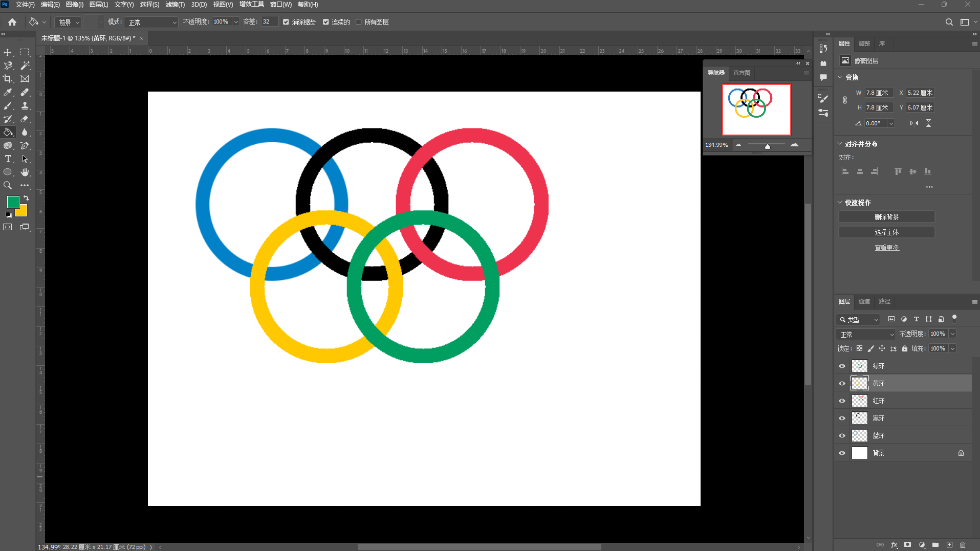Hide the 红环 layer
The height and width of the screenshot is (551, 980).
coord(842,401)
